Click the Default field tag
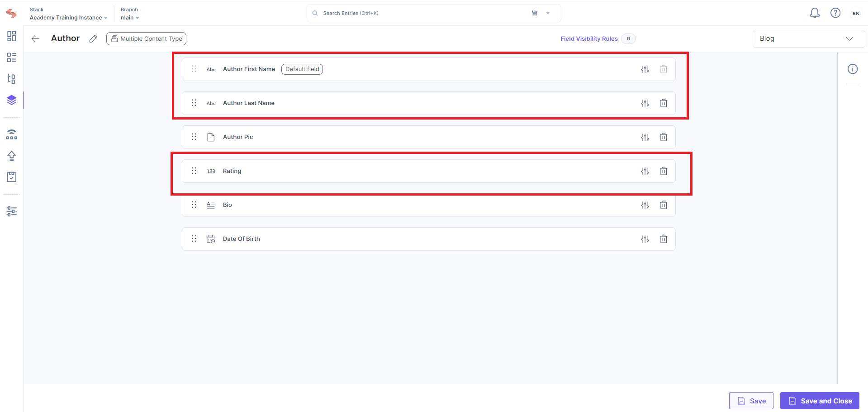The height and width of the screenshot is (412, 868). tap(302, 69)
